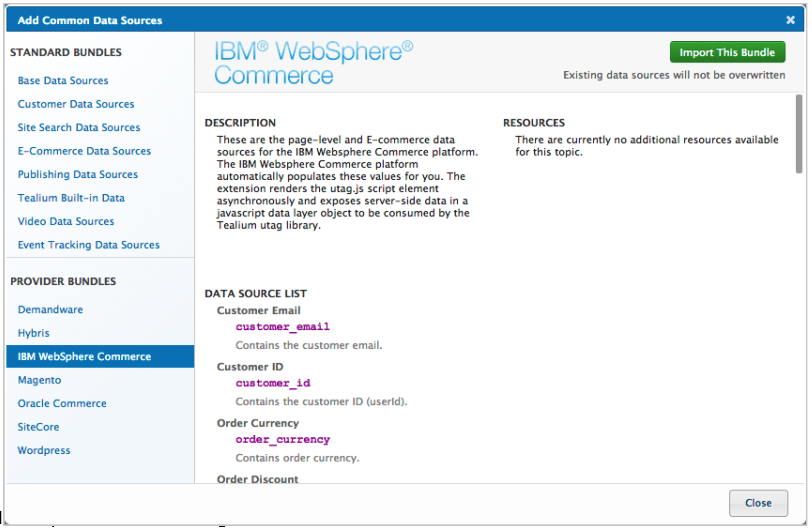Select Oracle Commerce provider bundle
Viewport: 812px width, 530px height.
pyautogui.click(x=62, y=404)
